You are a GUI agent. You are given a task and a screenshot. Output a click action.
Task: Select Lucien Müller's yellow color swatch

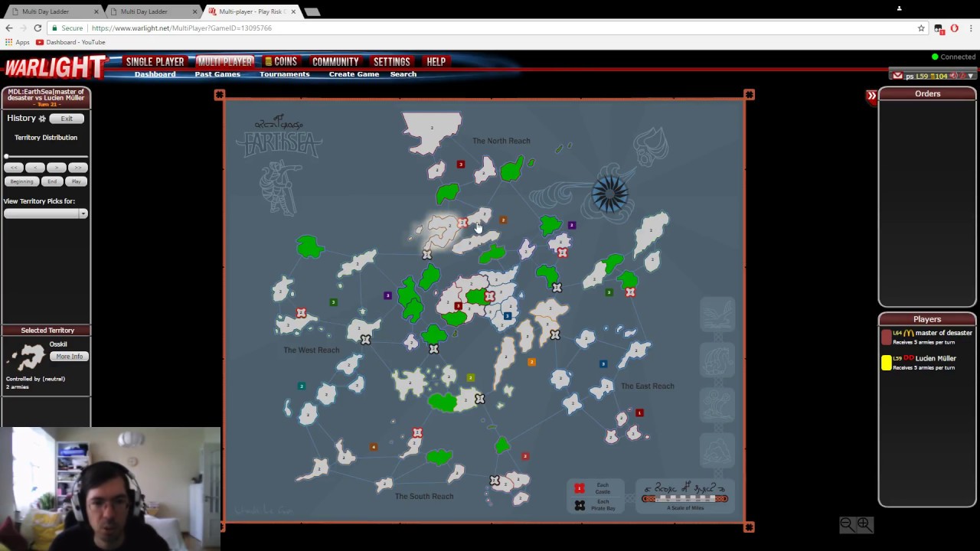(887, 363)
